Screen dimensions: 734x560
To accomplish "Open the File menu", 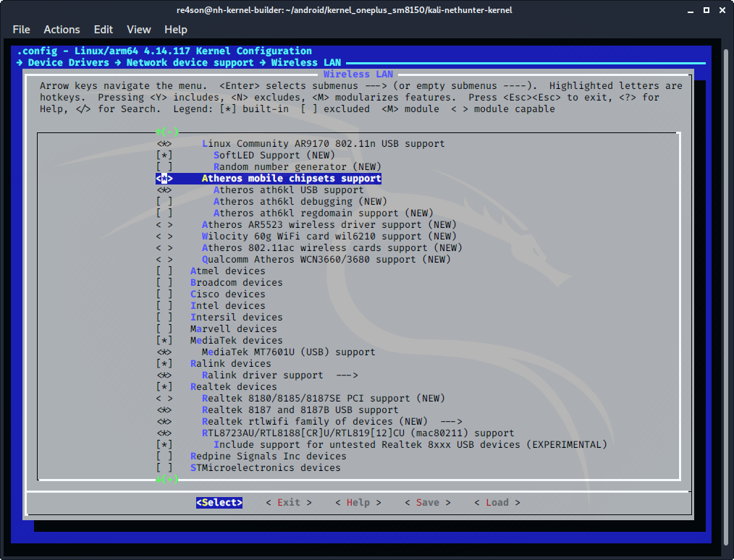I will 21,30.
